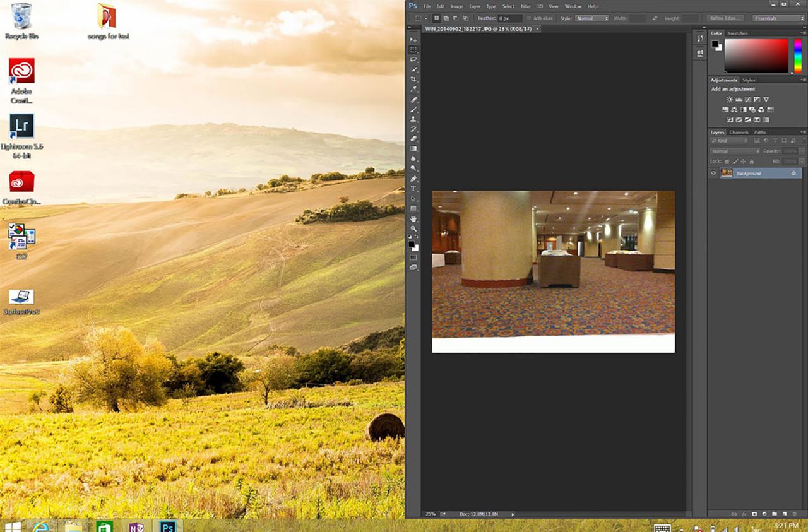Viewport: 808px width, 532px height.
Task: Select the Lasso tool
Action: tap(413, 59)
